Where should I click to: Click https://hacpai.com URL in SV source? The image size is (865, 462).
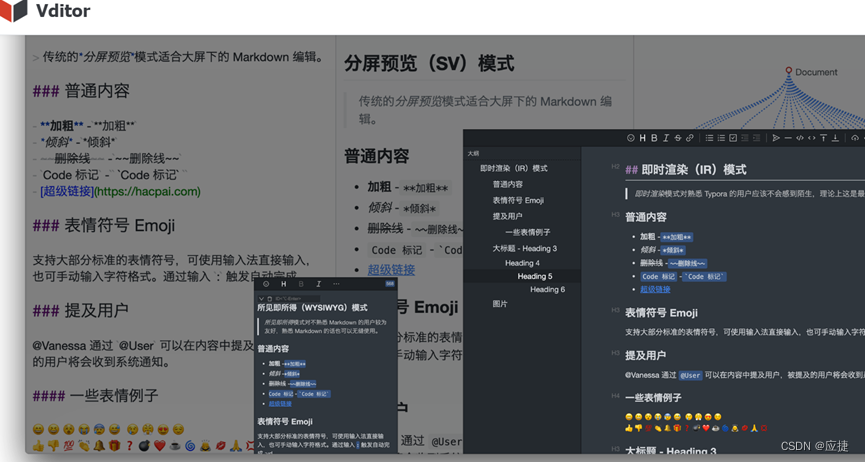click(x=147, y=192)
